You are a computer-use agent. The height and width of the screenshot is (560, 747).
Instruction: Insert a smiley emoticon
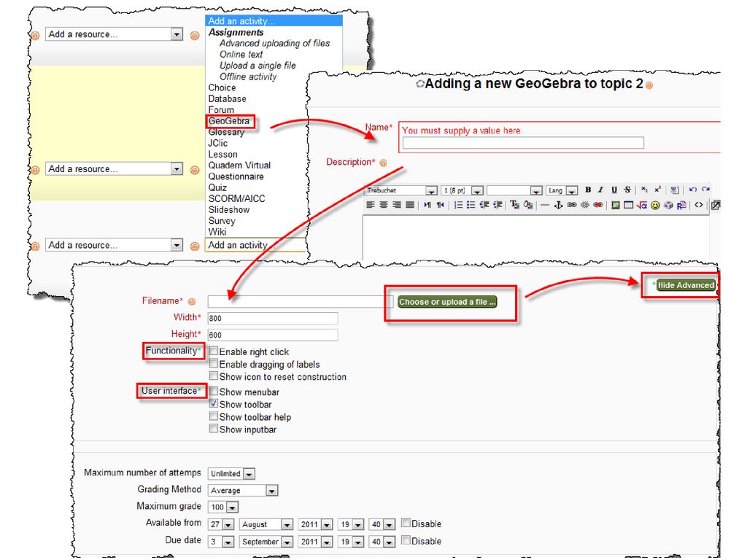click(655, 205)
